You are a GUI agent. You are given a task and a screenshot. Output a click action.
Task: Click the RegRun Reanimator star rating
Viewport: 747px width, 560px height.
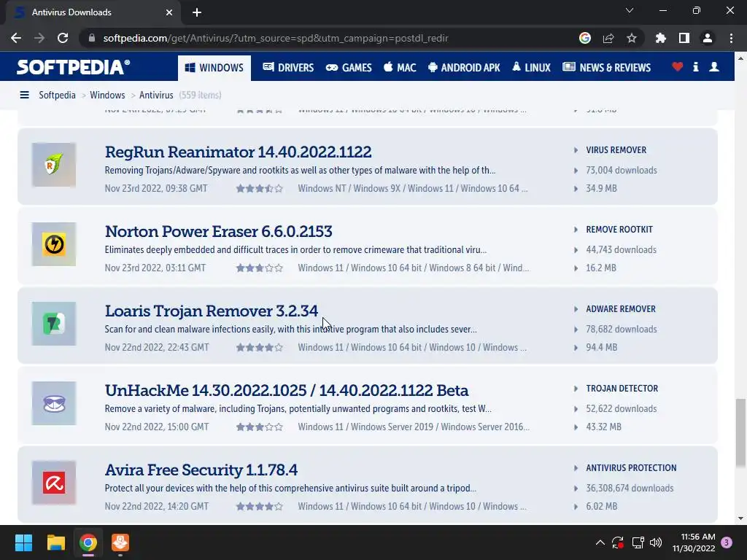click(260, 189)
